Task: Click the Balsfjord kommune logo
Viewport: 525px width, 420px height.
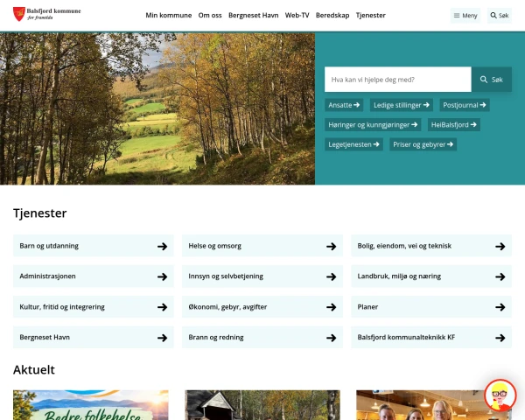Action: (x=47, y=14)
